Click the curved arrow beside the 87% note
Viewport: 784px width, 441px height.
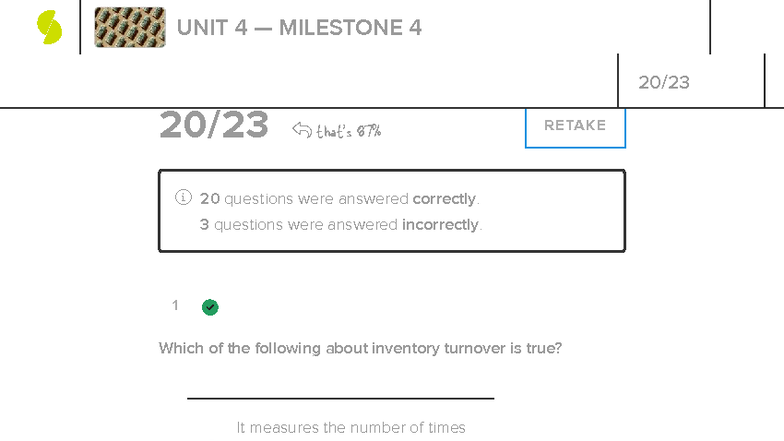tap(302, 129)
